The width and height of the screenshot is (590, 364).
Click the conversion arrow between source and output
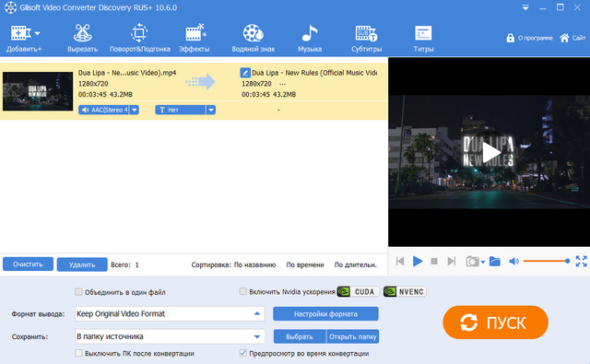click(200, 82)
